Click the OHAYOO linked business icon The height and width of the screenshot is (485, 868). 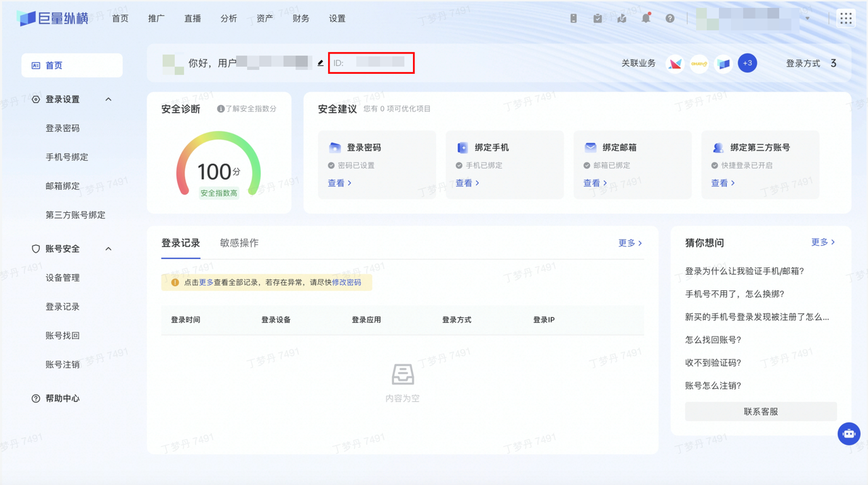point(699,63)
